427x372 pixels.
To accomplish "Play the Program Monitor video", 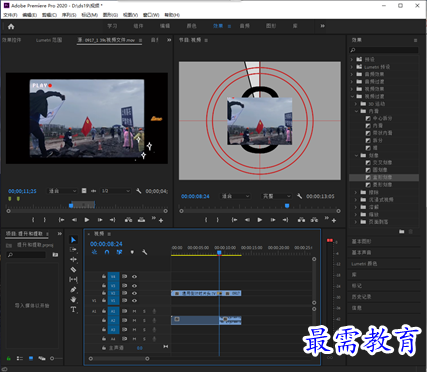I will (260, 220).
